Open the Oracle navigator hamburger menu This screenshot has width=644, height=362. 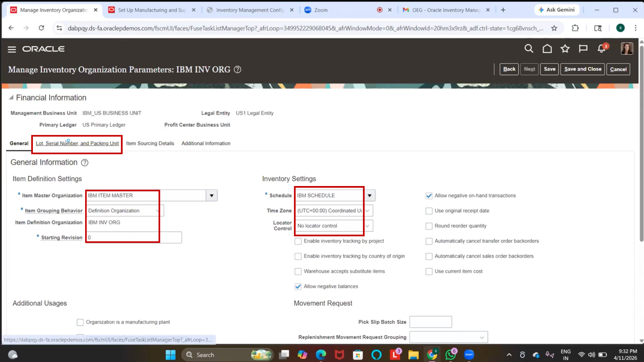[x=12, y=49]
